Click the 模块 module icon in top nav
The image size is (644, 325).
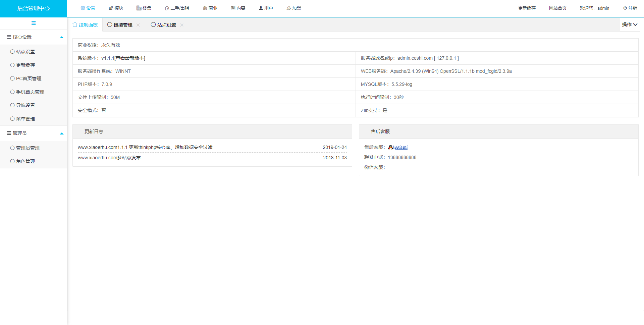111,8
